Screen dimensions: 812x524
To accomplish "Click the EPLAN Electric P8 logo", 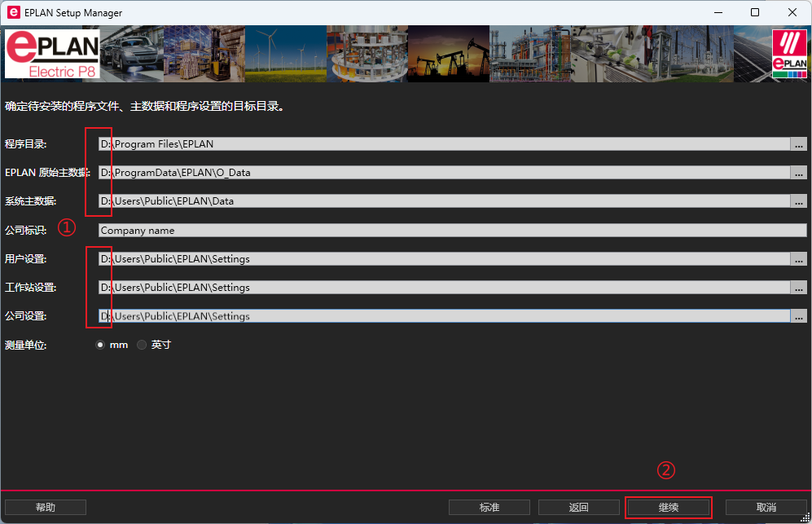I will tap(52, 54).
